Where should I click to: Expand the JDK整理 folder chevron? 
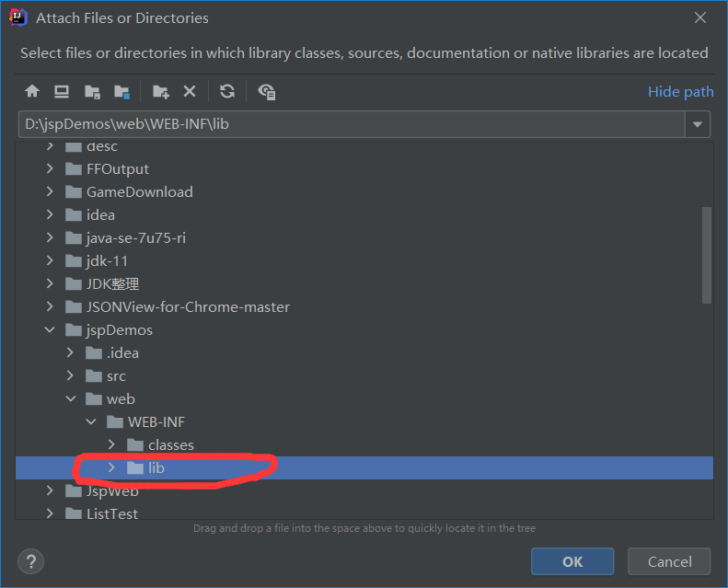tap(50, 283)
